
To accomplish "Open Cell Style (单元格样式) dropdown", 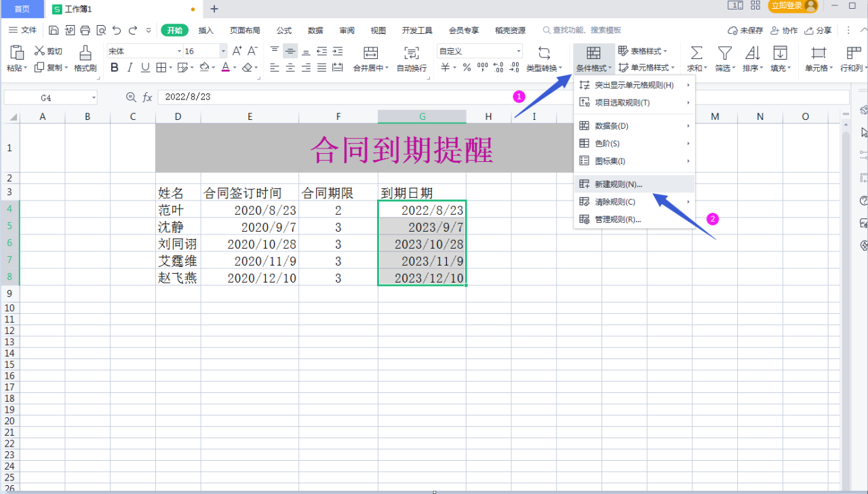I will click(x=646, y=68).
